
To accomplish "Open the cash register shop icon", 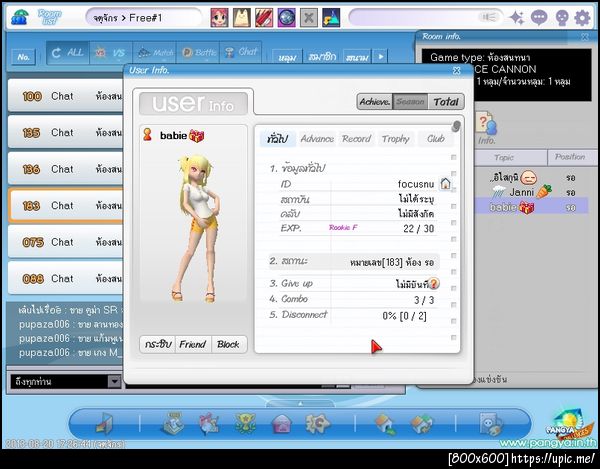I will pyautogui.click(x=173, y=423).
